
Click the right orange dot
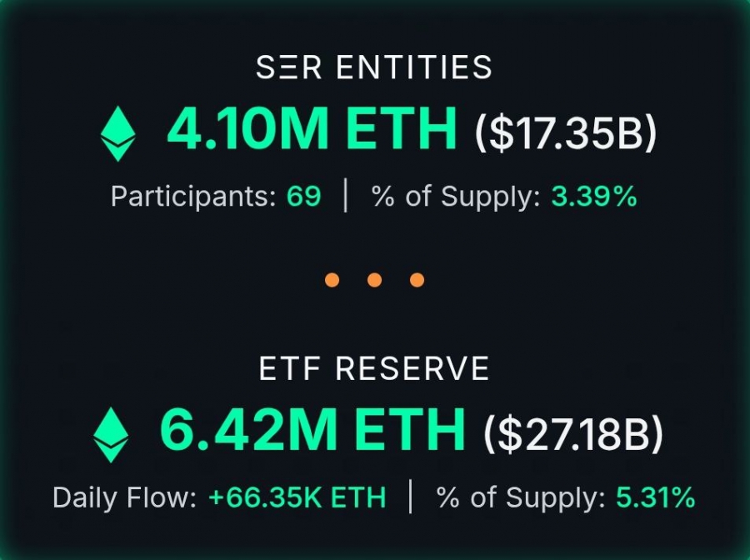[417, 280]
